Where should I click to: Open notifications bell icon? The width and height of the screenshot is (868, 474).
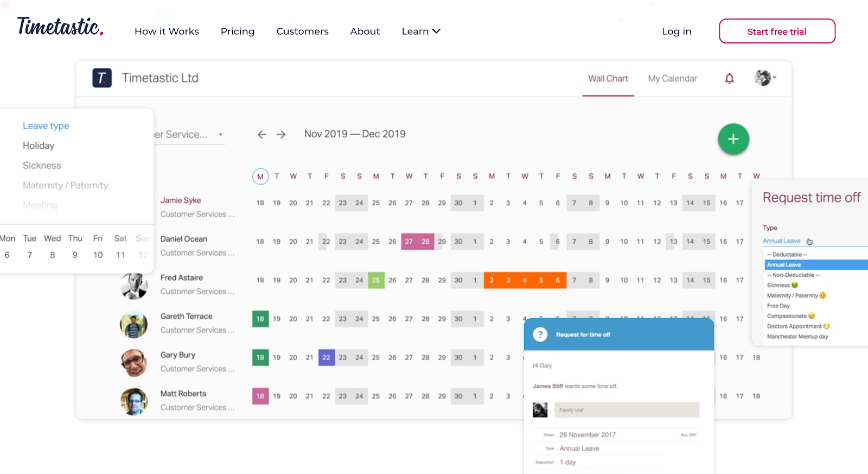tap(730, 79)
